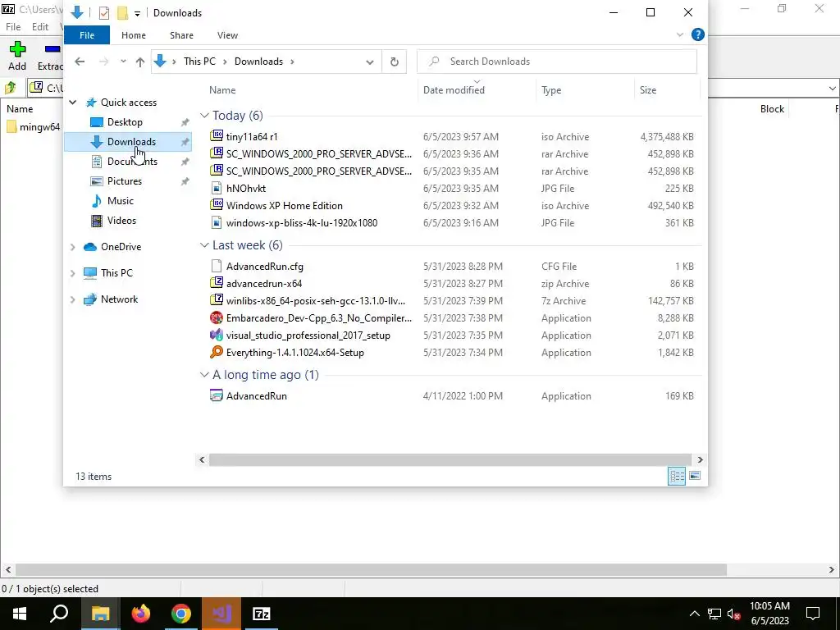
Task: Click the Explorer horizontal scrollbar track
Action: pyautogui.click(x=450, y=459)
